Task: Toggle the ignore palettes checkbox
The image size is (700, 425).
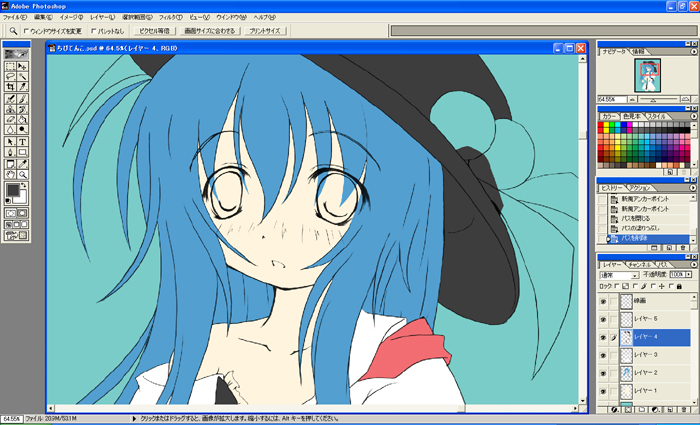Action: point(93,31)
